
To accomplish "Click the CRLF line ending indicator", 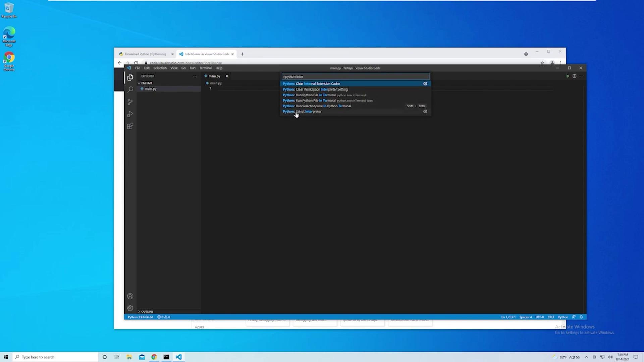I will pyautogui.click(x=551, y=317).
